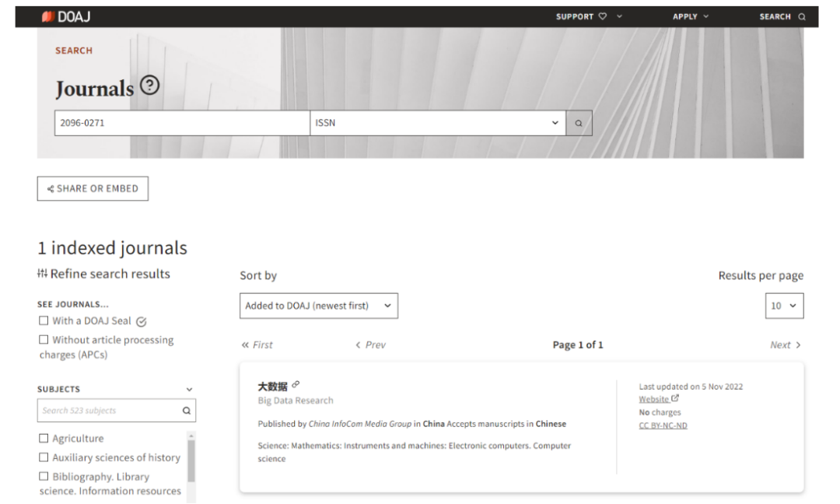Click the DOAJ logo in header
This screenshot has height=504, width=840.
click(66, 16)
